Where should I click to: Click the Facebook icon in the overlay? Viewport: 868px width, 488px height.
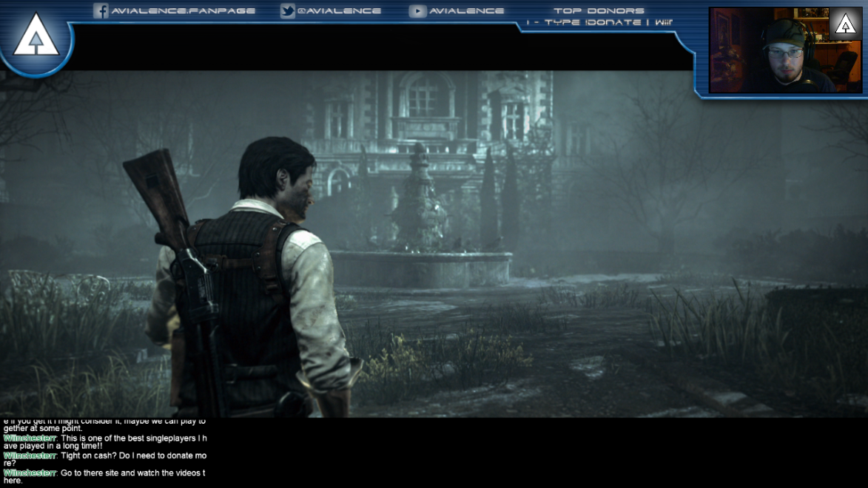tap(101, 10)
